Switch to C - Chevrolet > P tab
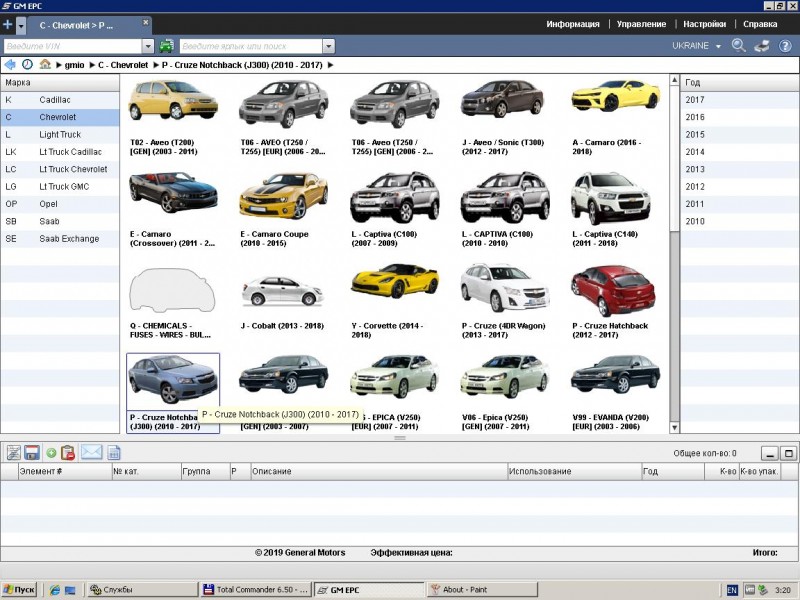 (x=77, y=25)
